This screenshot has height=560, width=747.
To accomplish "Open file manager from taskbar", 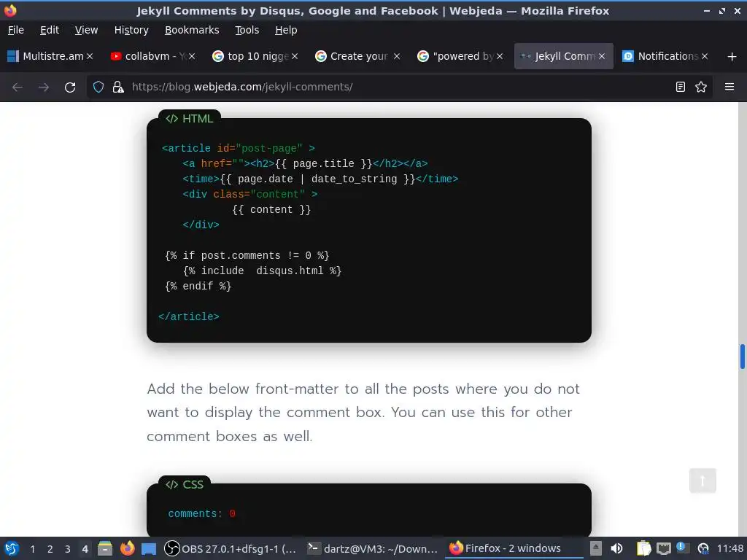I will pyautogui.click(x=105, y=548).
